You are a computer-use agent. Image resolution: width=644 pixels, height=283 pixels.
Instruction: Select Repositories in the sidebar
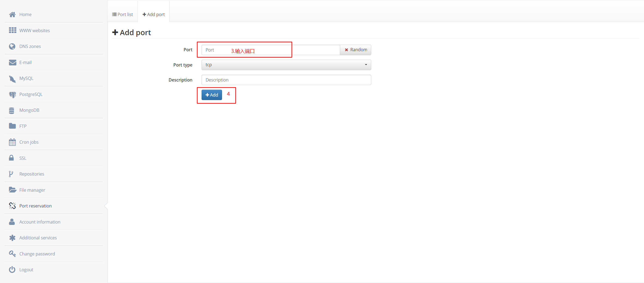pyautogui.click(x=32, y=174)
